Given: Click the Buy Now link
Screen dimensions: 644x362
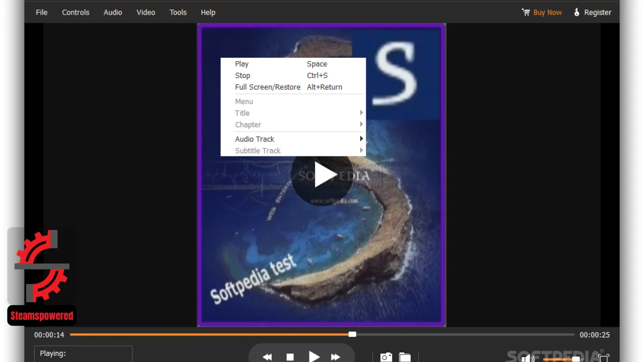Looking at the screenshot, I should pyautogui.click(x=547, y=12).
